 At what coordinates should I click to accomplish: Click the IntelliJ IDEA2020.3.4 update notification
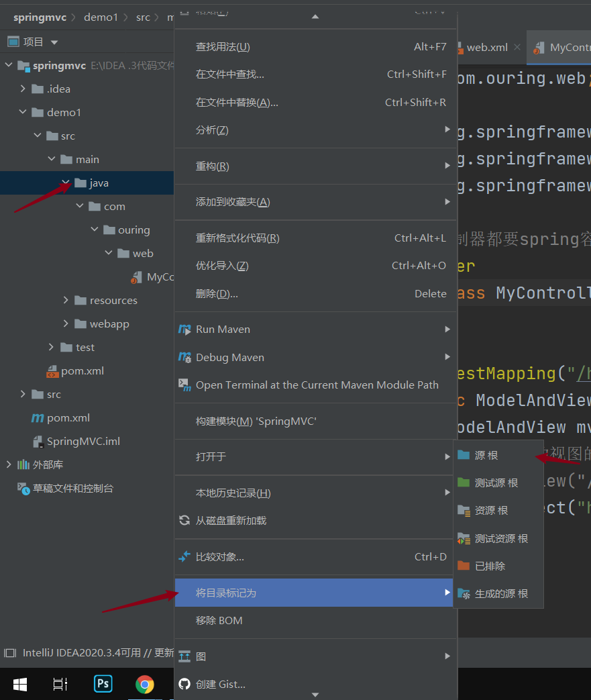[x=98, y=652]
